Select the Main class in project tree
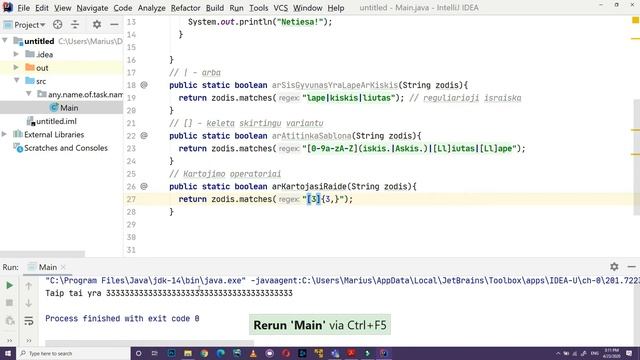The width and height of the screenshot is (640, 360). [69, 108]
